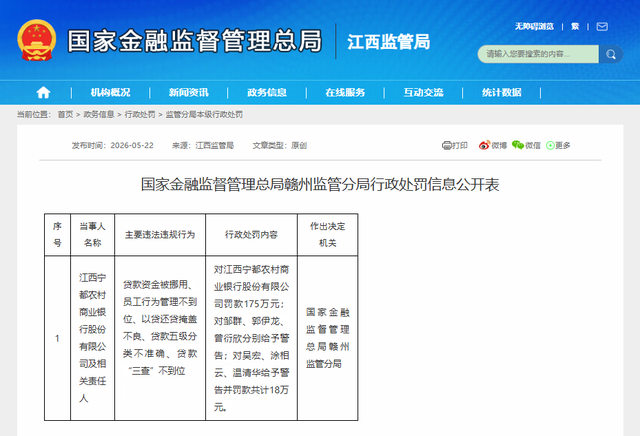The image size is (640, 436).
Task: Click publication date 2026-05-22
Action: click(x=132, y=145)
